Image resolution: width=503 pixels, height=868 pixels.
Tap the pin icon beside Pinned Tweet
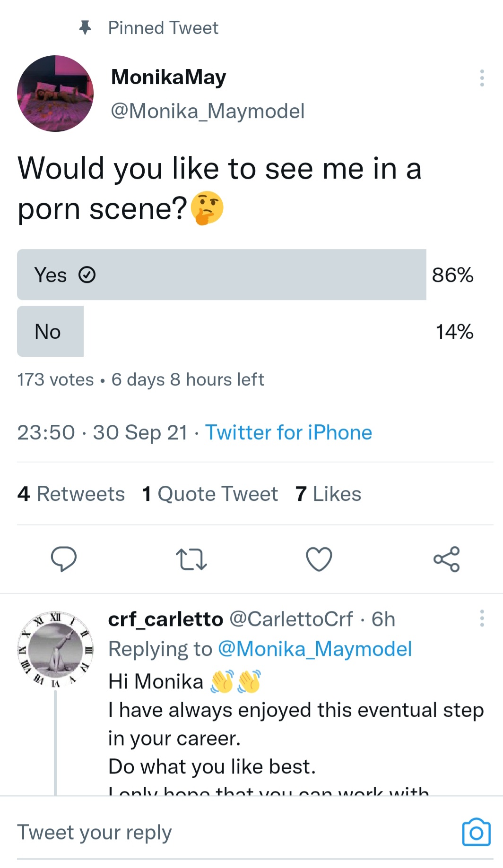85,28
